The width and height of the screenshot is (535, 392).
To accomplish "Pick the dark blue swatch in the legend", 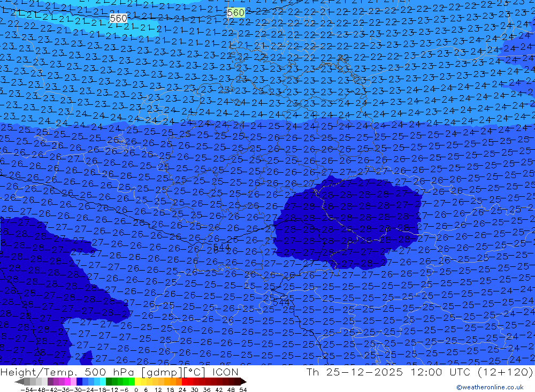I will [x=80, y=382].
